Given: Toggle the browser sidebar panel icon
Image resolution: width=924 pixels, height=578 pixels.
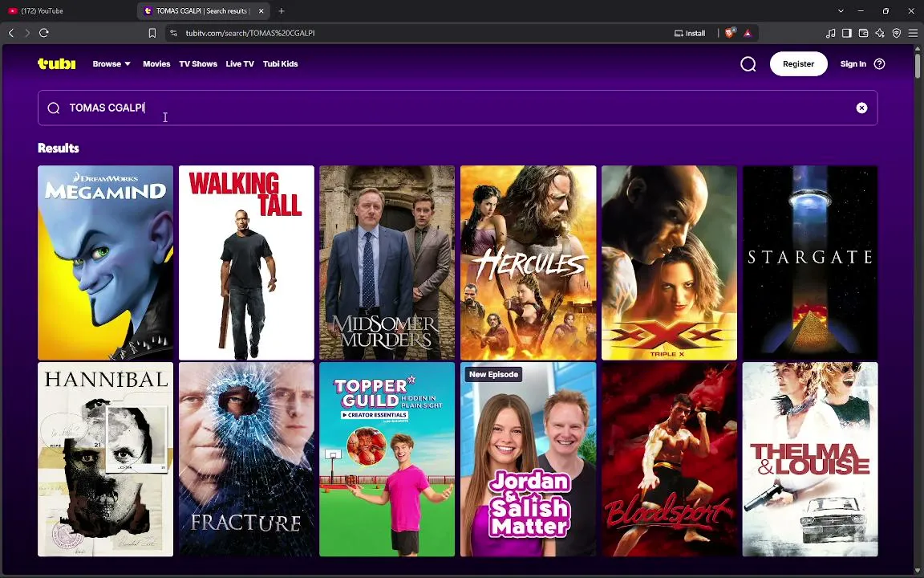Looking at the screenshot, I should pos(847,33).
